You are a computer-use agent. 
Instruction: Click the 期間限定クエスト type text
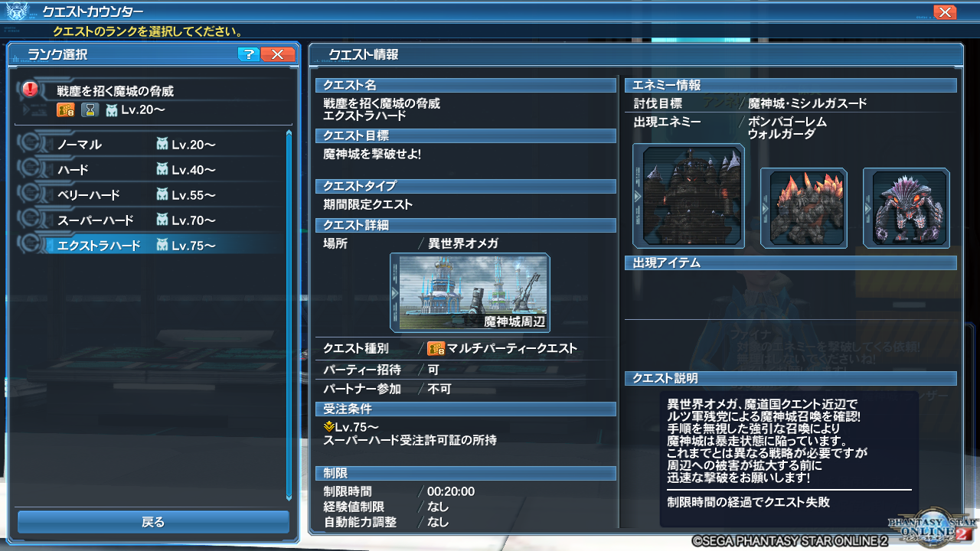pyautogui.click(x=368, y=204)
